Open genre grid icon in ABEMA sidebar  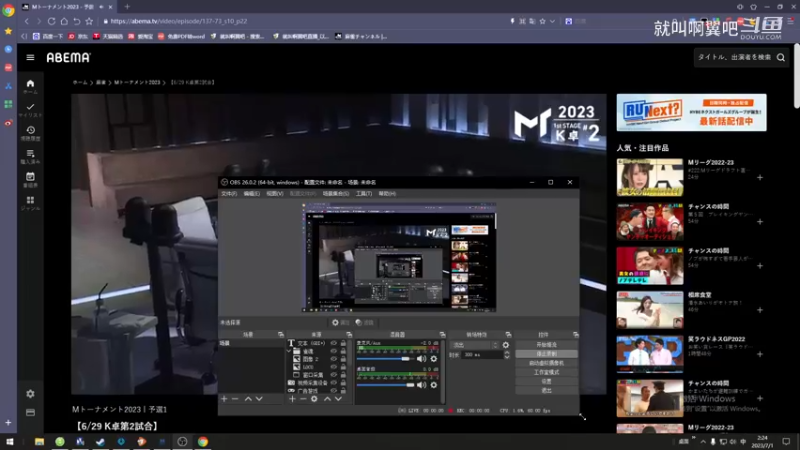pos(30,203)
